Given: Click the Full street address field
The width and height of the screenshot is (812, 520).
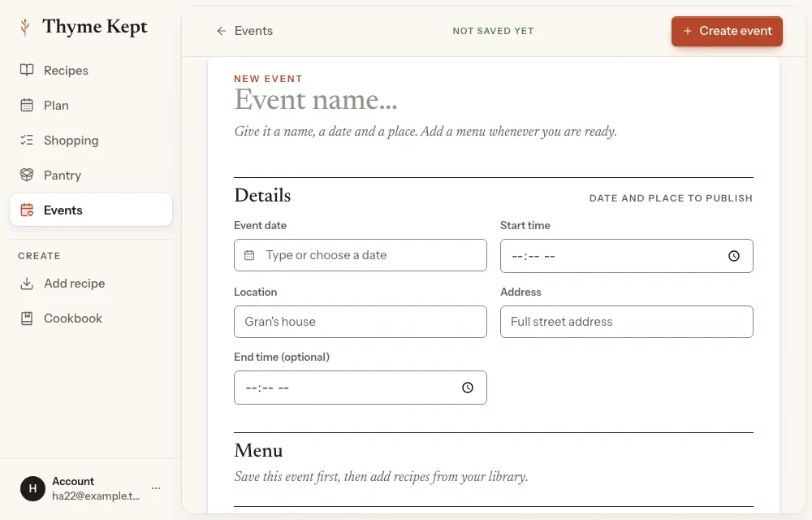Looking at the screenshot, I should coord(627,322).
